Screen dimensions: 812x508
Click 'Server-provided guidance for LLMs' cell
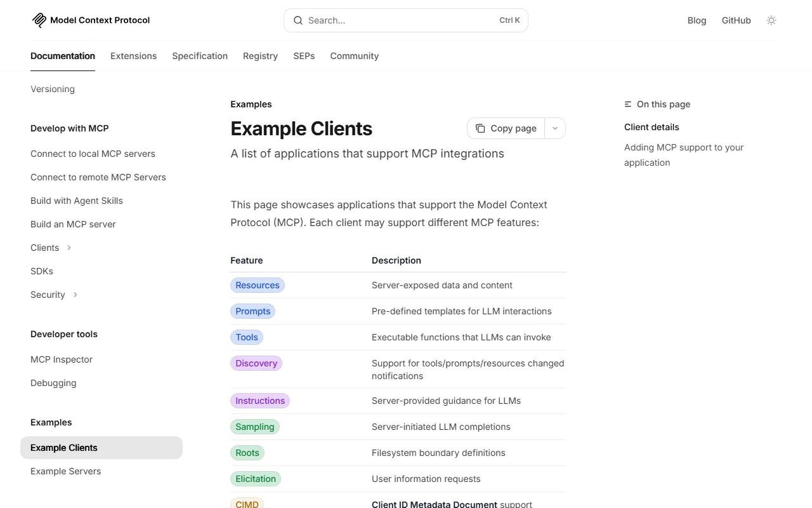pyautogui.click(x=446, y=401)
